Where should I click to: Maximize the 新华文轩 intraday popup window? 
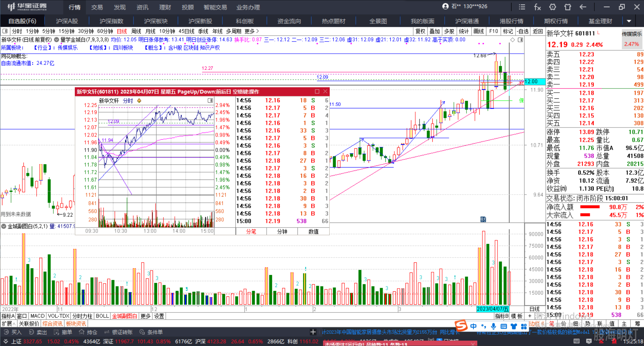tap(317, 92)
